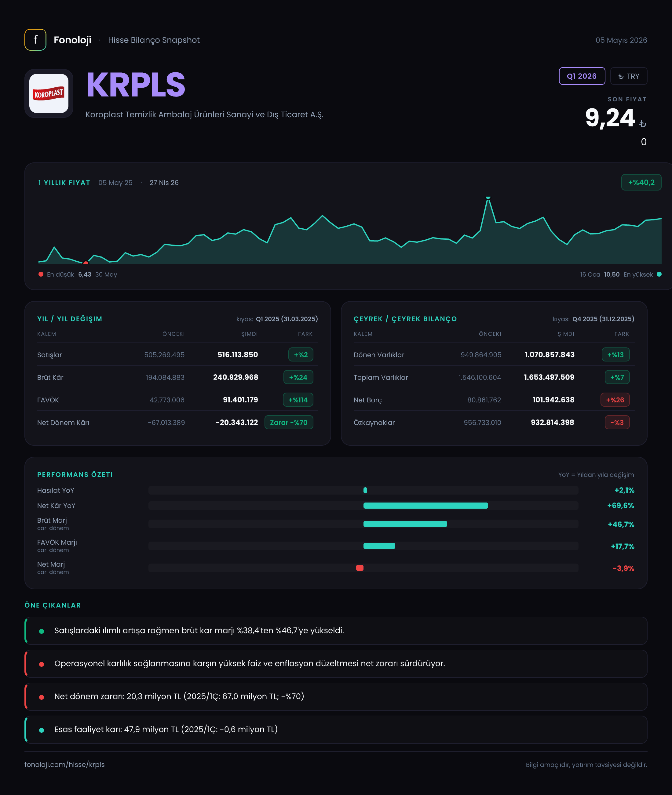672x795 pixels.
Task: Click the 9,24 last price value
Action: coord(610,118)
